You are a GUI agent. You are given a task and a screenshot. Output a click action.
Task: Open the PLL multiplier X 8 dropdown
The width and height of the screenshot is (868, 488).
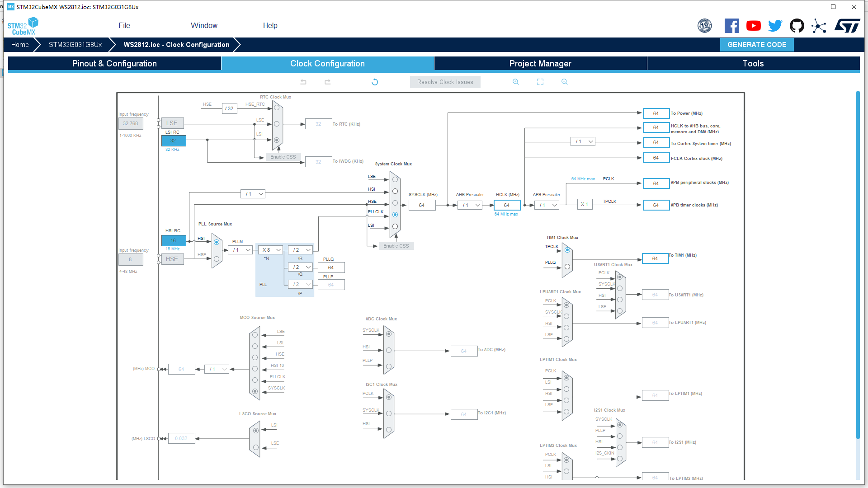click(x=271, y=250)
